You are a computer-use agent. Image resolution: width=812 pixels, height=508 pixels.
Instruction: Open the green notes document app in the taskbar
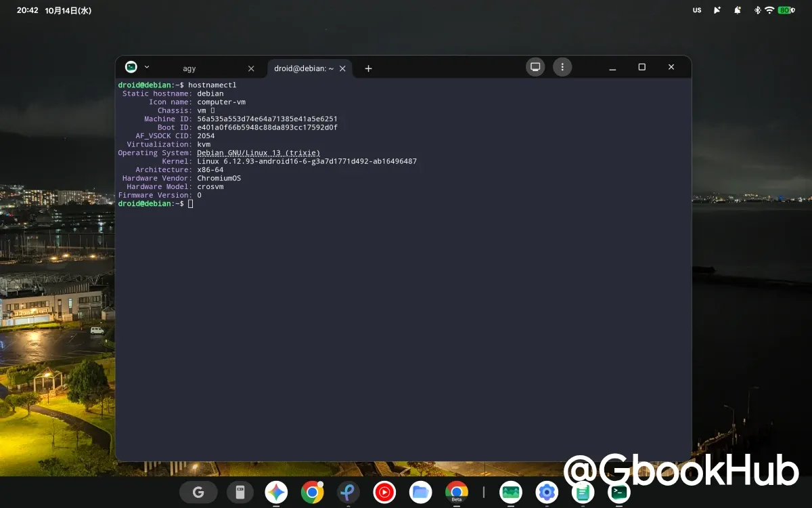pos(583,492)
